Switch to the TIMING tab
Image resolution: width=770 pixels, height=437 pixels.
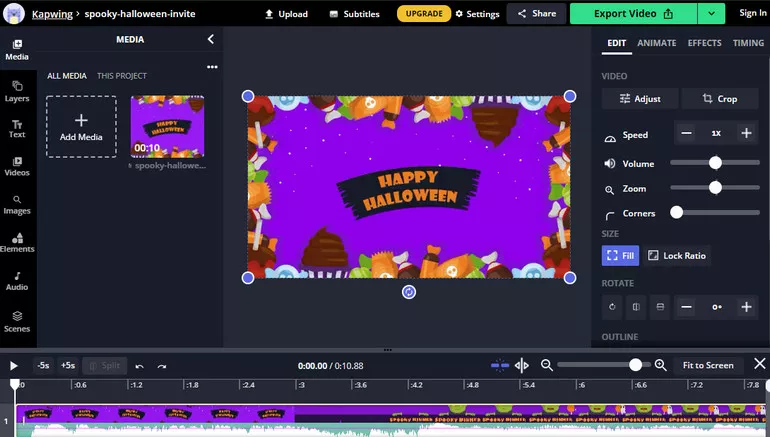(x=748, y=43)
